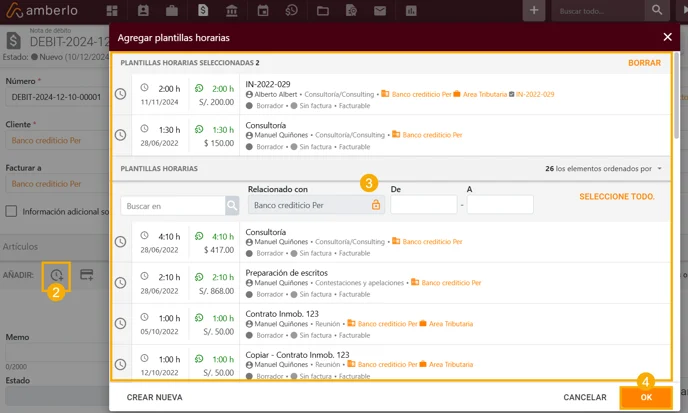
Task: Open the calendar icon in the top bar
Action: click(x=263, y=11)
